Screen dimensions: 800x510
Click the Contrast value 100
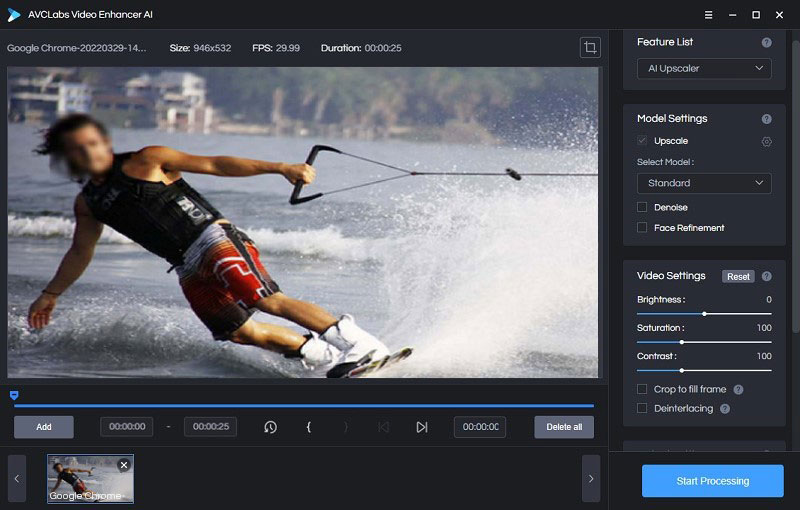click(764, 356)
